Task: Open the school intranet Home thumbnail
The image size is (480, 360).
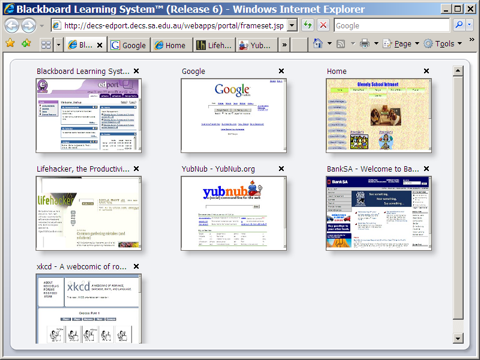Action: pos(379,115)
